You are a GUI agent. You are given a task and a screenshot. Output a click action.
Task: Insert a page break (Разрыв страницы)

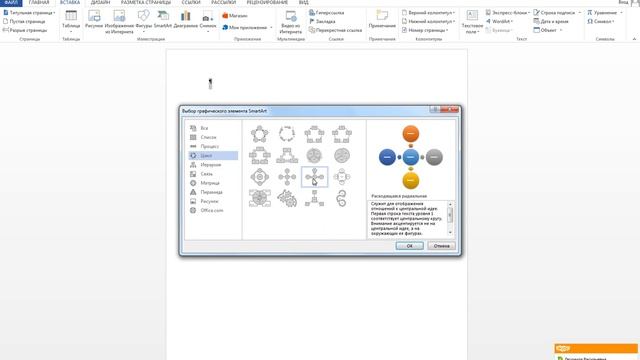[x=25, y=30]
